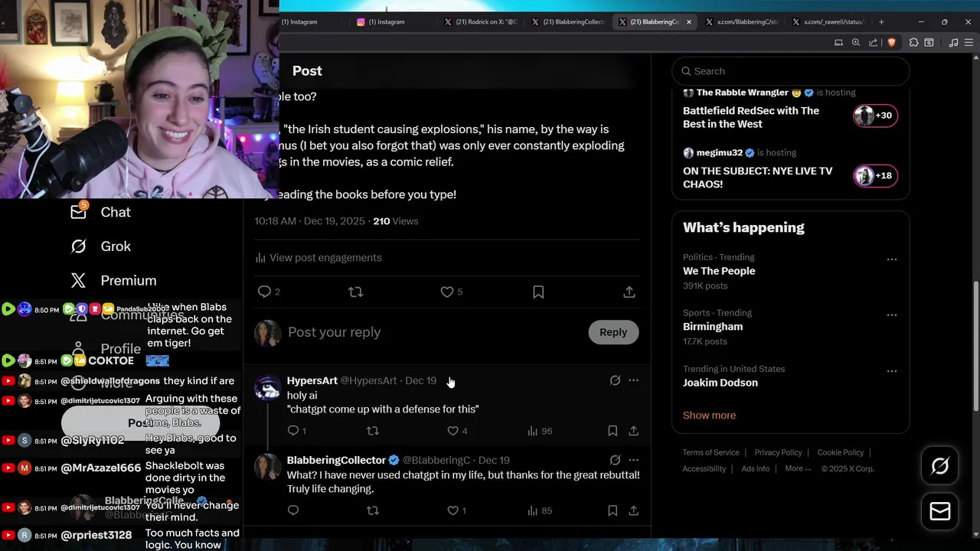This screenshot has width=980, height=551.
Task: Click the 10:18 AM · Dec 19, 2025 timestamp
Action: click(310, 221)
